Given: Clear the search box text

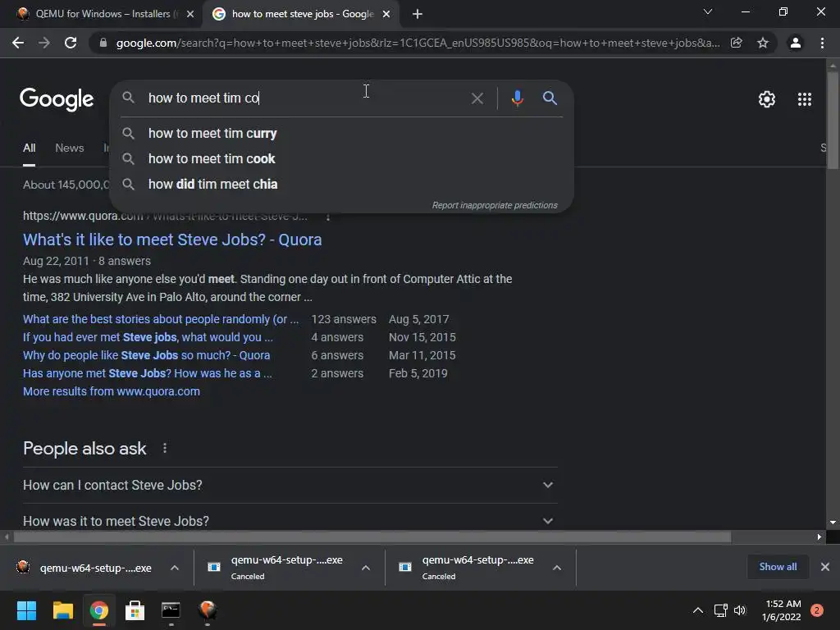Looking at the screenshot, I should [x=477, y=98].
